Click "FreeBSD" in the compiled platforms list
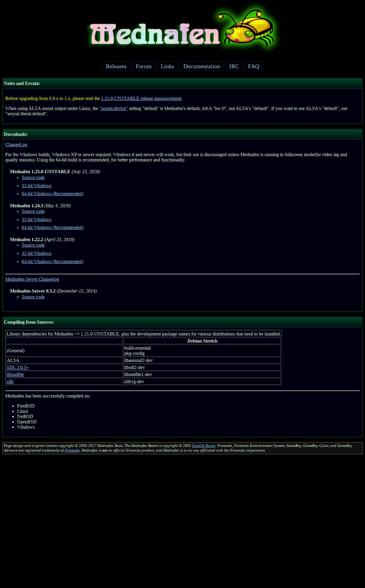The height and width of the screenshot is (588, 365). (26, 406)
